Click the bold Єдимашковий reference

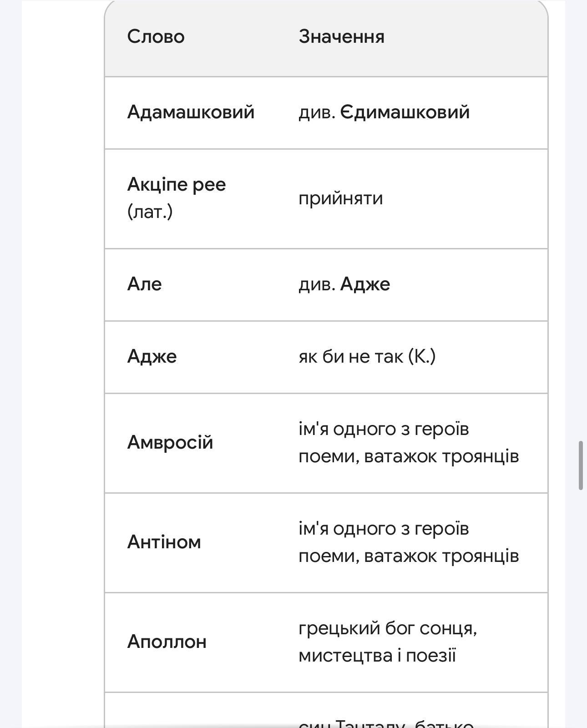click(x=405, y=112)
